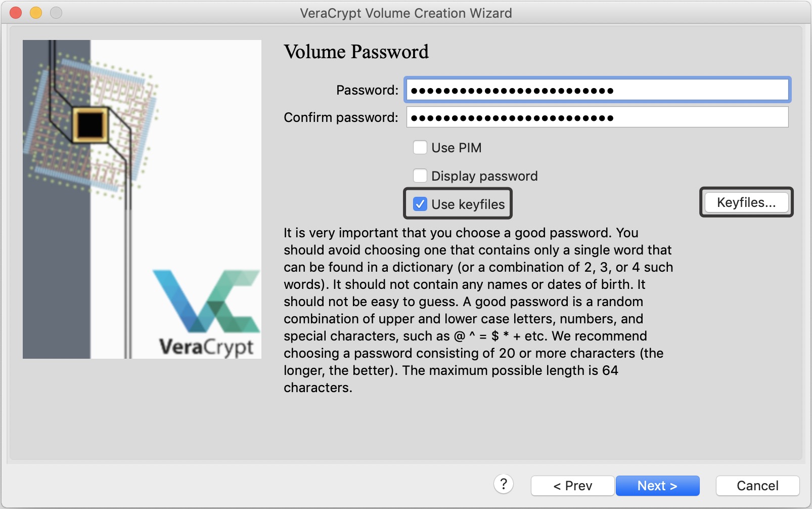
Task: Minimize the window with the yellow button
Action: 36,13
